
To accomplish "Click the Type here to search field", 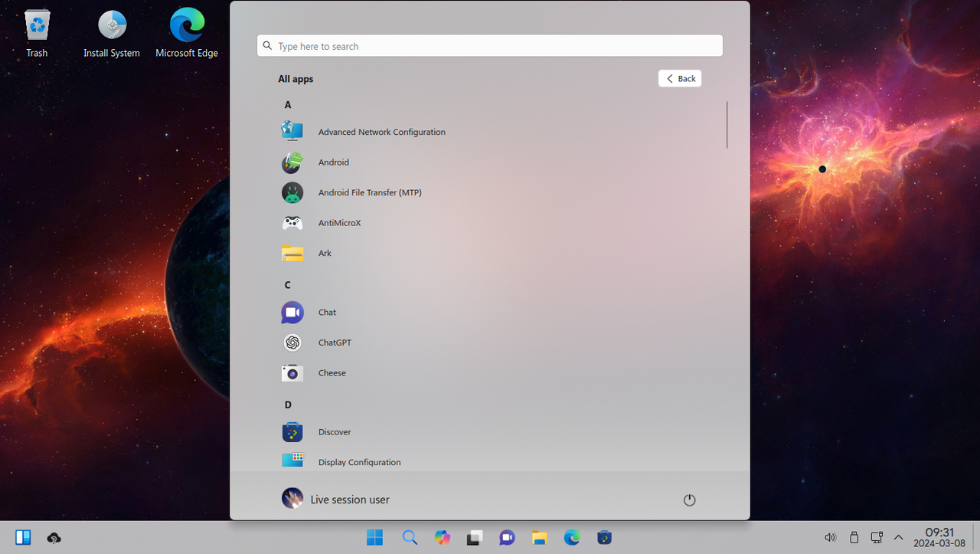I will tap(490, 46).
